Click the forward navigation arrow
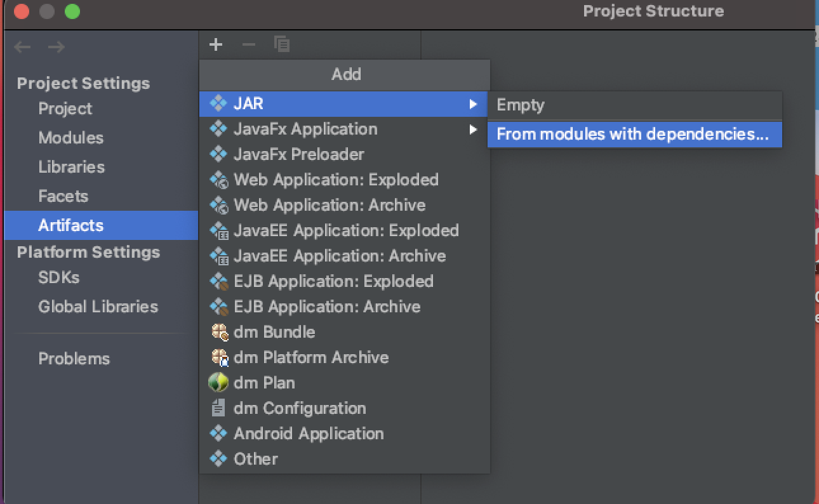Viewport: 819px width, 504px height. point(56,46)
